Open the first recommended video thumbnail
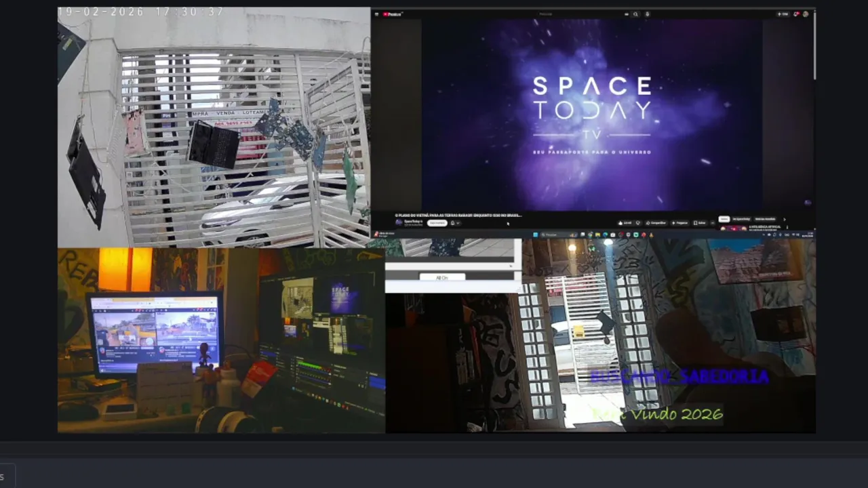Viewport: 868px width, 488px height. point(734,228)
